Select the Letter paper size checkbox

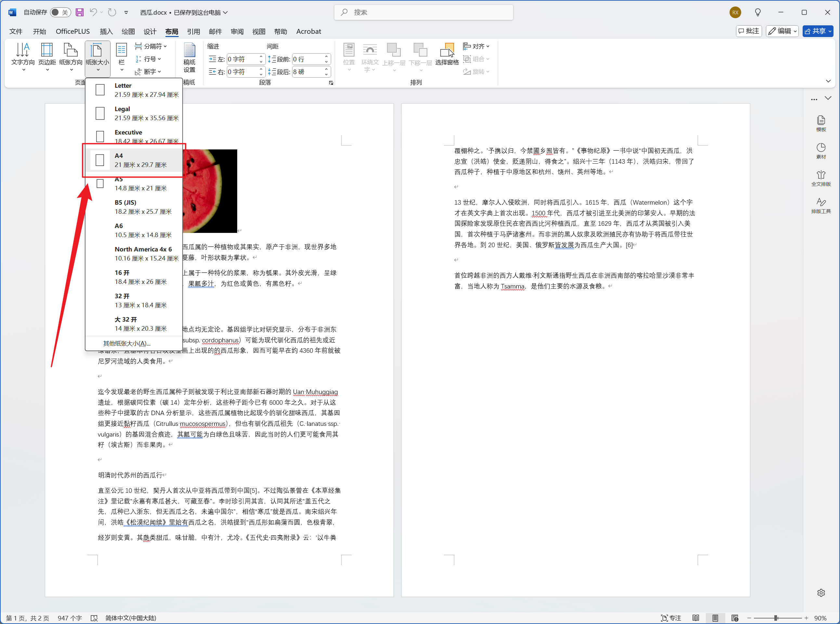tap(99, 90)
